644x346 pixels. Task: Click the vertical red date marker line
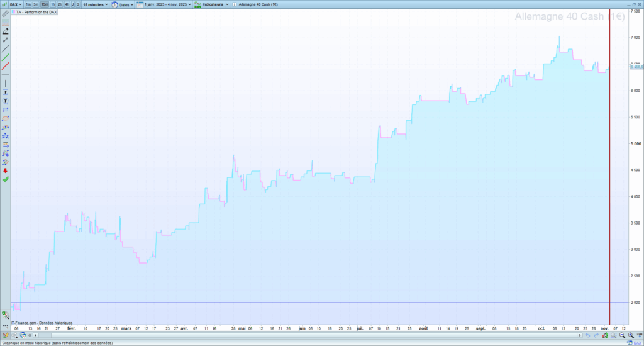(610, 189)
